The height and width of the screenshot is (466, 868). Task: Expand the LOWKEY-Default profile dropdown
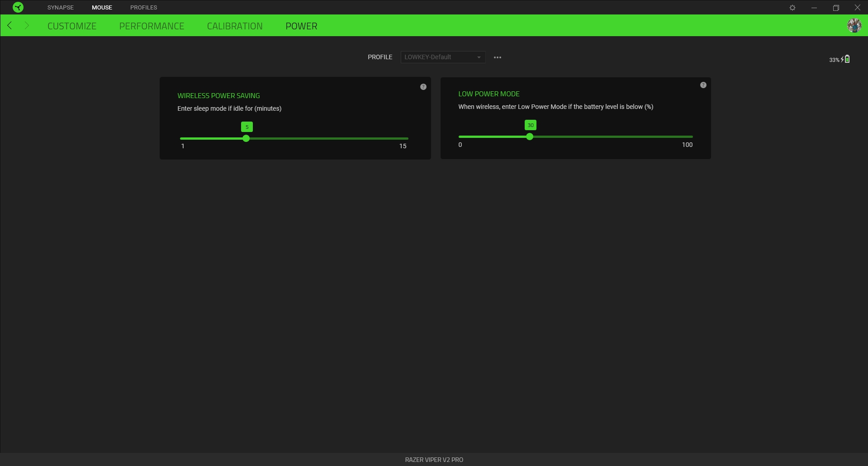coord(443,57)
